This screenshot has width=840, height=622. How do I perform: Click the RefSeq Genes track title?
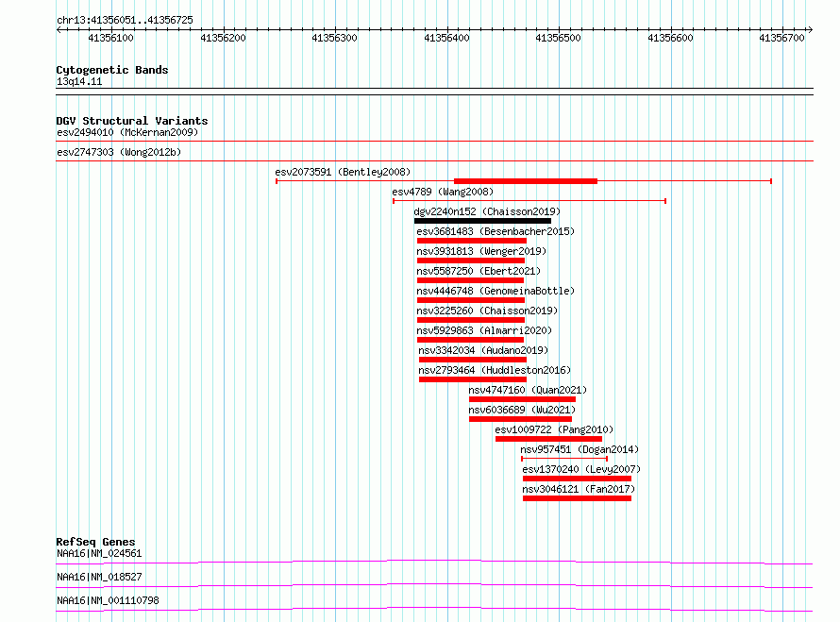96,542
